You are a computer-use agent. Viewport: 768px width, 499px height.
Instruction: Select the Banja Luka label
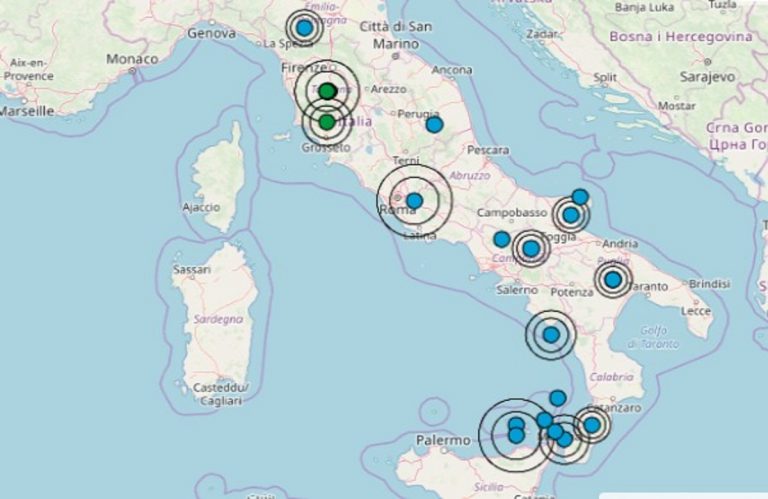coord(644,8)
